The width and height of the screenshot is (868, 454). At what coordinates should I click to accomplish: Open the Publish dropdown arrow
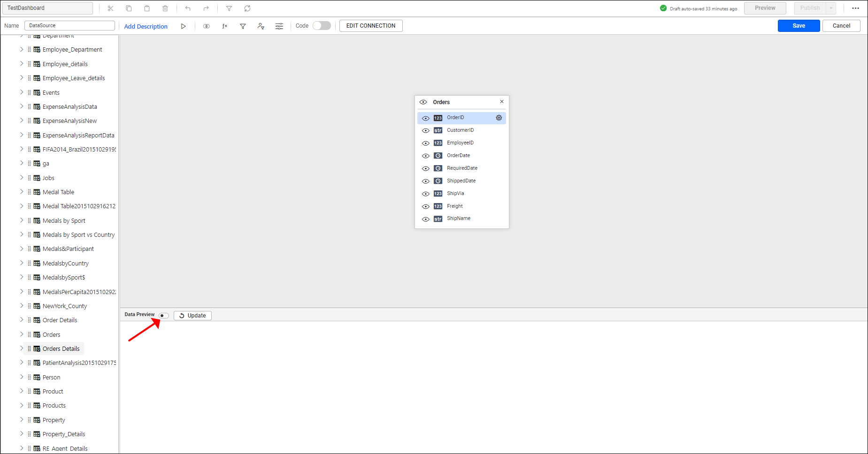(831, 8)
